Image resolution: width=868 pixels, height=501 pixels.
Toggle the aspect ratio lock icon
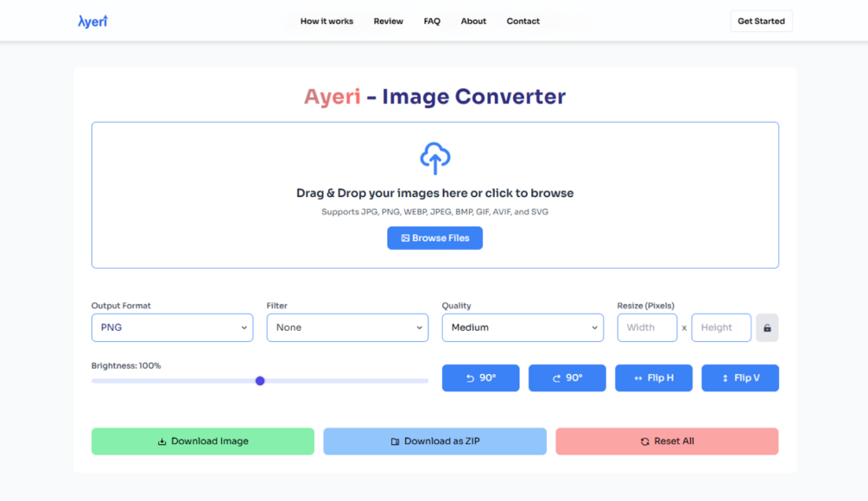(x=767, y=327)
